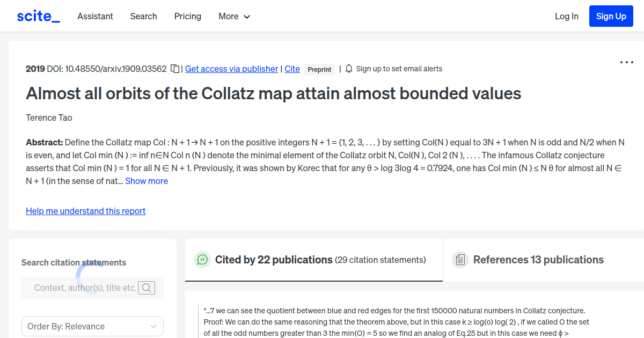Image resolution: width=644 pixels, height=338 pixels.
Task: Select the Cited by 22 publications tab
Action: click(273, 260)
